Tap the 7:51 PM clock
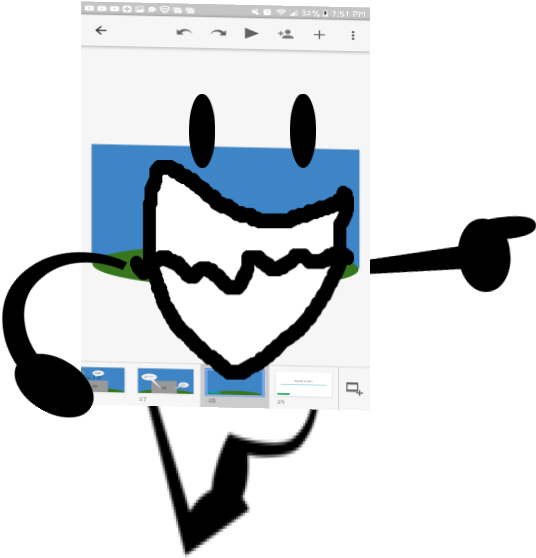This screenshot has height=558, width=536. coord(348,14)
